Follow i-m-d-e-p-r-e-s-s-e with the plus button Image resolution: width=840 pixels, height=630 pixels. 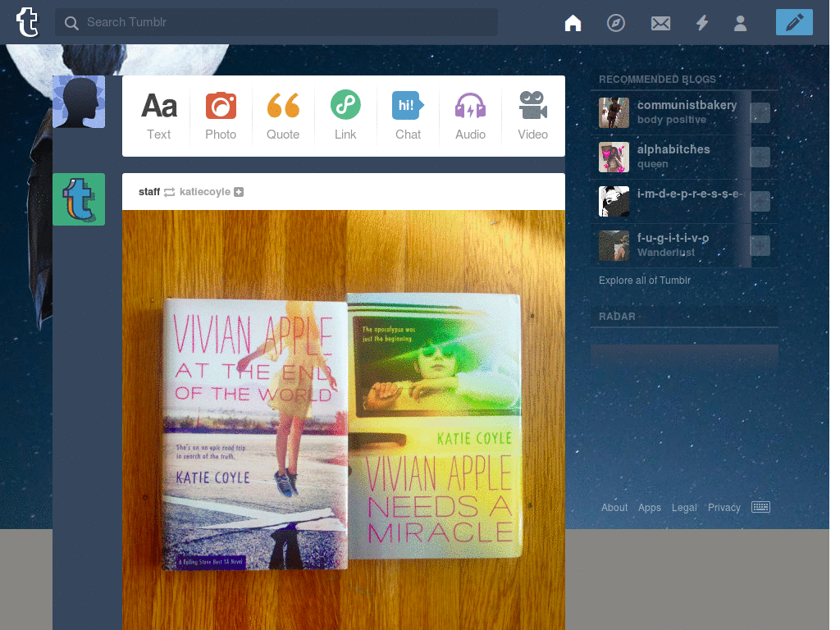pos(760,202)
